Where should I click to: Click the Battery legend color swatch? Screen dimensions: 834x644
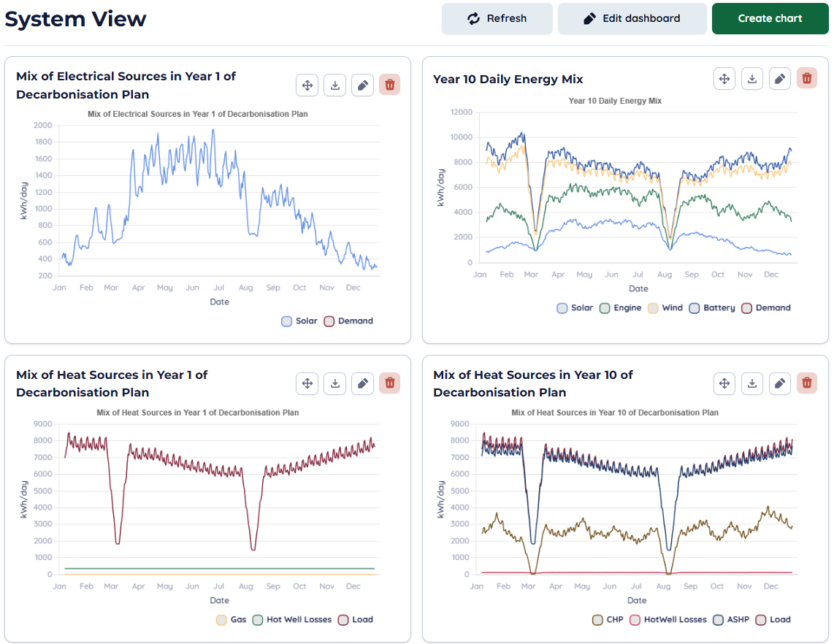pyautogui.click(x=695, y=308)
